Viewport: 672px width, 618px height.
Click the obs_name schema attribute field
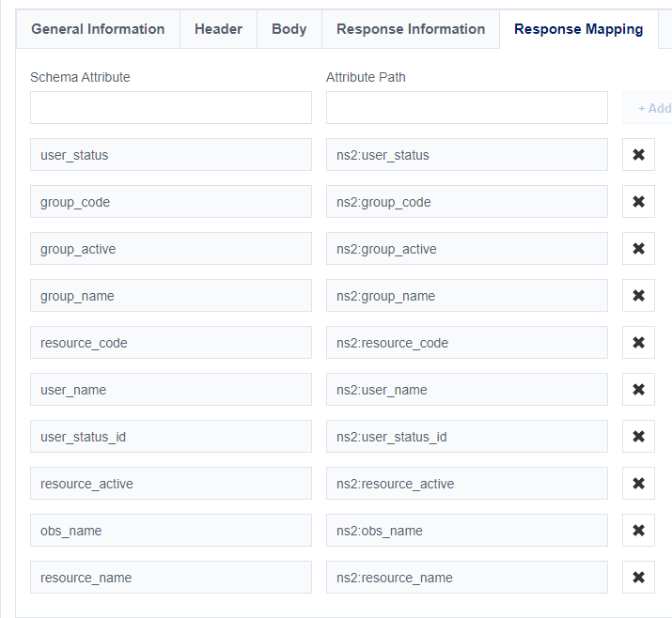[x=171, y=531]
